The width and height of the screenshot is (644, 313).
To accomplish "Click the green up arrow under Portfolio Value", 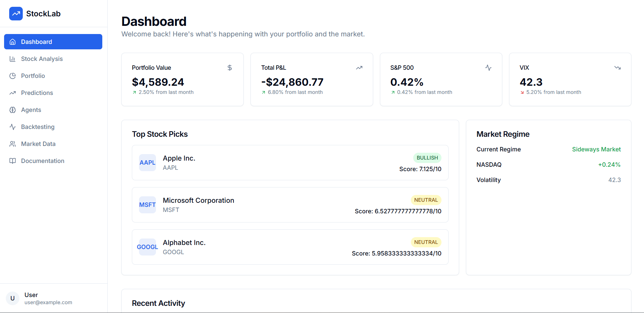I will point(134,92).
